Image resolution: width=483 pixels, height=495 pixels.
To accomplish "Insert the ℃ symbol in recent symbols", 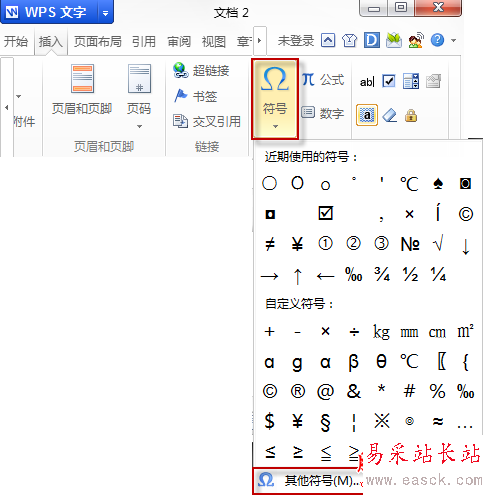I will pyautogui.click(x=409, y=183).
